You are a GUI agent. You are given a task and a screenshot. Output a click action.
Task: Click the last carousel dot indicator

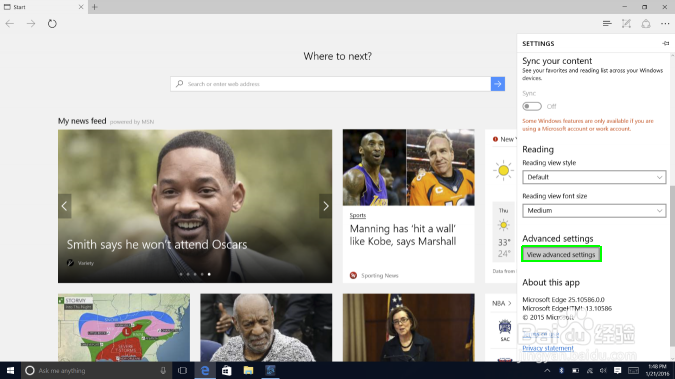coord(209,274)
